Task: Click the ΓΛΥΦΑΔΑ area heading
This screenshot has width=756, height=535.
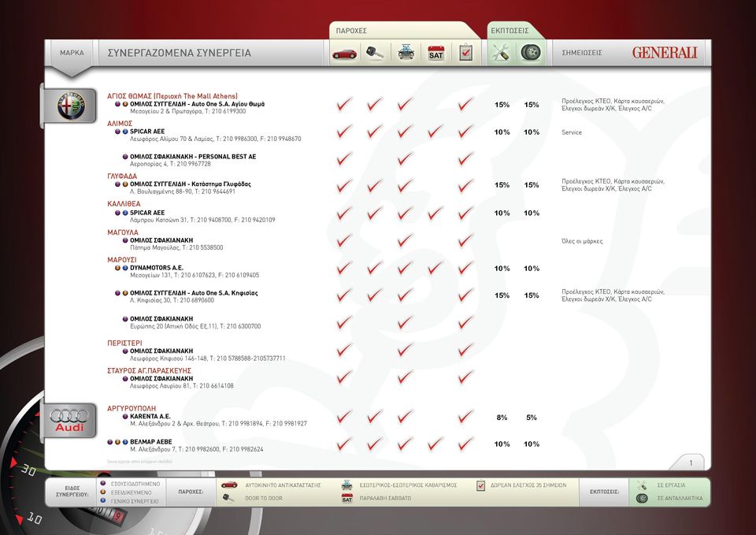Action: (x=122, y=176)
